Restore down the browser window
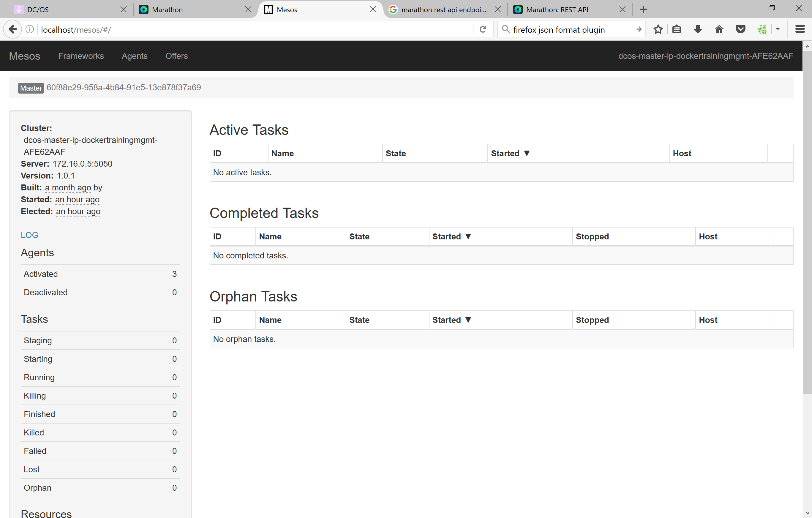Screen dimensions: 812x518 coord(771,8)
